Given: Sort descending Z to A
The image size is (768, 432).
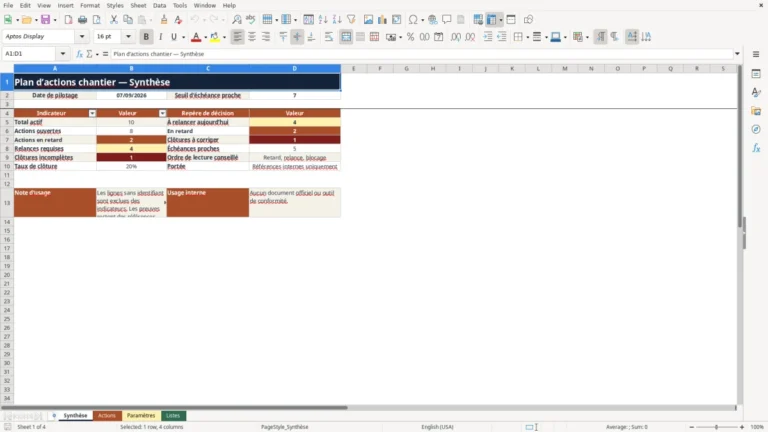Looking at the screenshot, I should tap(337, 20).
